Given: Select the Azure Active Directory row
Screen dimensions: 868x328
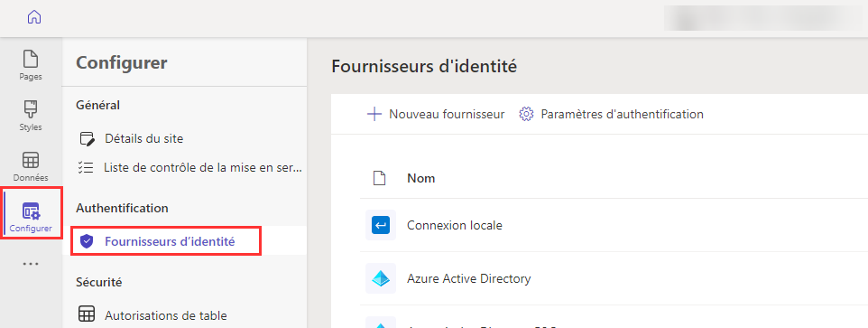Looking at the screenshot, I should (614, 278).
